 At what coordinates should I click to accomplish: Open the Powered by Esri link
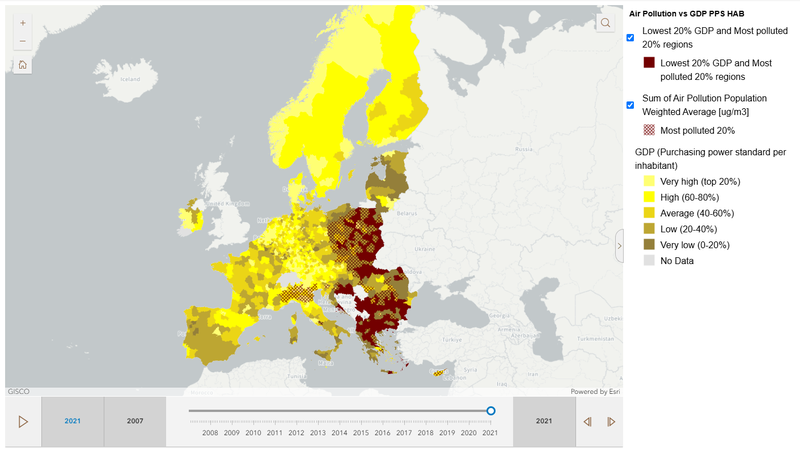595,391
